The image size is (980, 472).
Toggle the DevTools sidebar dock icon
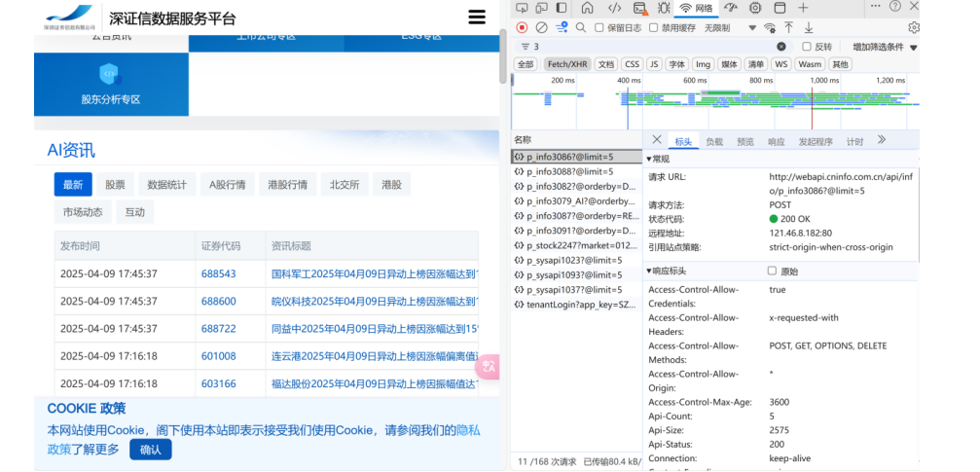pyautogui.click(x=562, y=8)
